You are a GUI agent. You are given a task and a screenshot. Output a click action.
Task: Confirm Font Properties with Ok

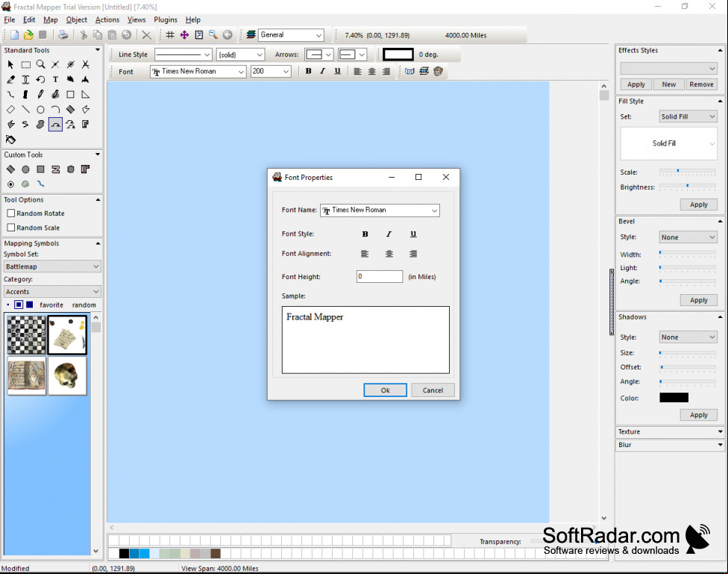(386, 390)
